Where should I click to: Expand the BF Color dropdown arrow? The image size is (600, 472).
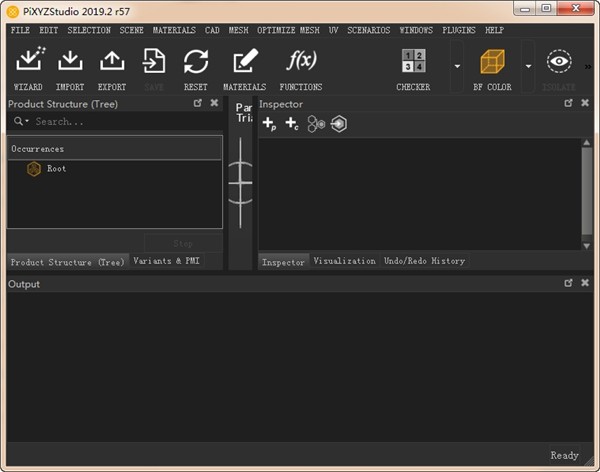click(528, 66)
